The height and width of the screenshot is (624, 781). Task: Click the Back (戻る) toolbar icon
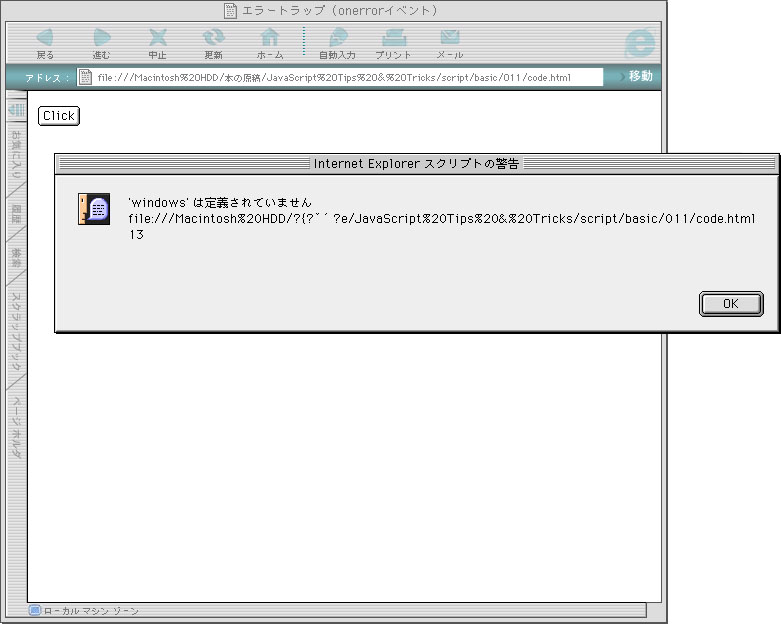click(45, 38)
